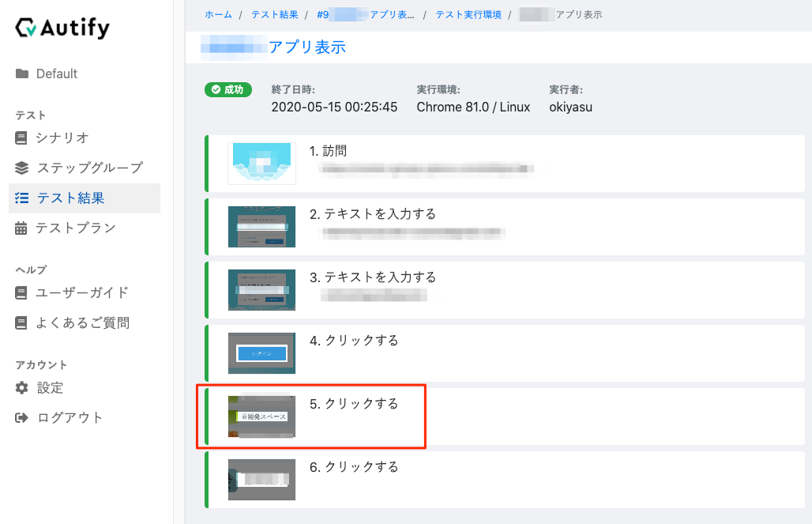Click the 設定 gear icon
Viewport: 812px width, 524px height.
coord(23,387)
